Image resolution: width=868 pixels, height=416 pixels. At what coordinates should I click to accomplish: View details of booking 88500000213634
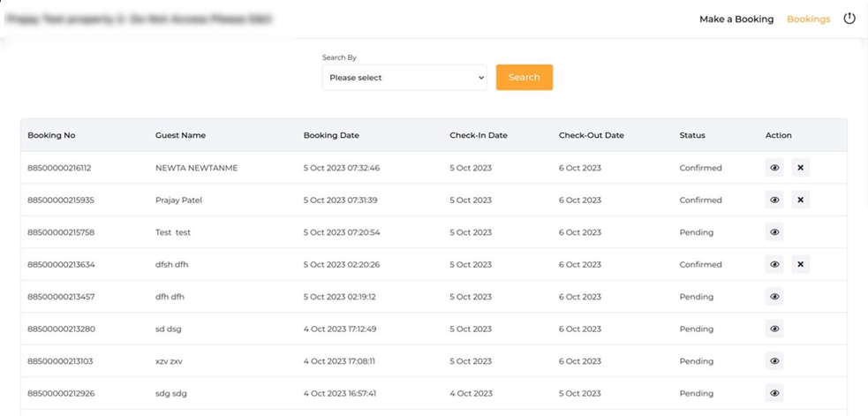click(774, 265)
